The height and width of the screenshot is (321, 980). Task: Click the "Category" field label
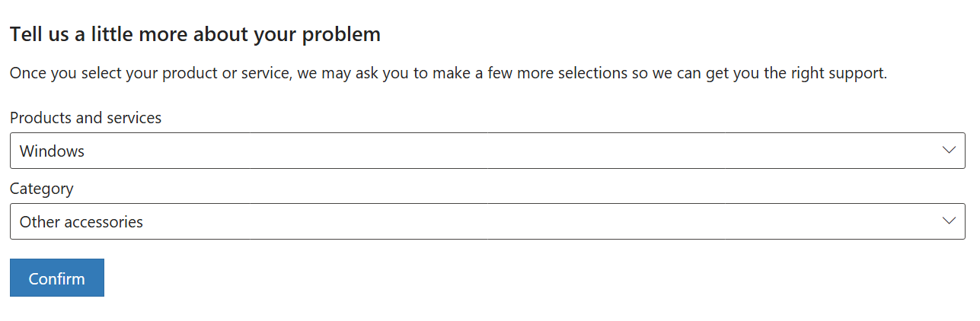[42, 189]
